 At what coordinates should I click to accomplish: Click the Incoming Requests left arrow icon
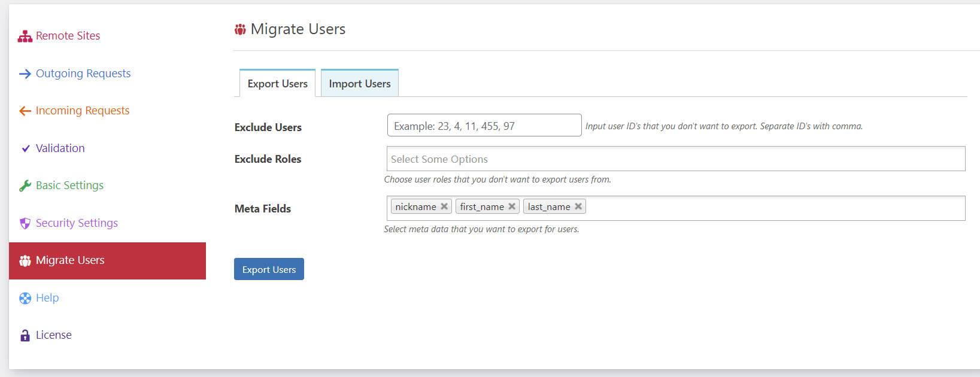[25, 111]
